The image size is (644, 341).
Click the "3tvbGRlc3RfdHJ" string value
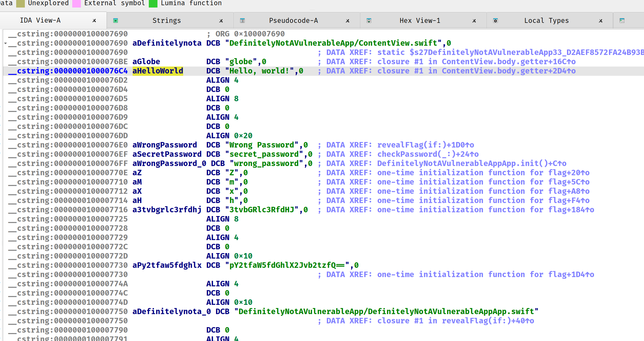click(261, 210)
